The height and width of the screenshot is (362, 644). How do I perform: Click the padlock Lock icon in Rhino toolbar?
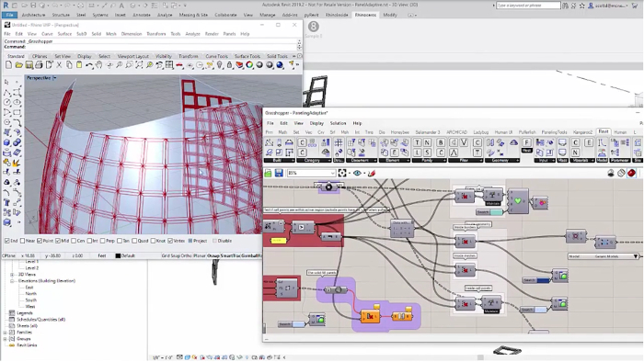pyautogui.click(x=230, y=65)
